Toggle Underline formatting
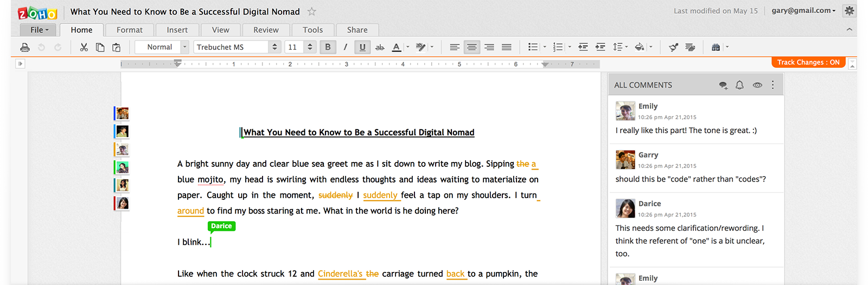Screen dimensions: 868x285 [362, 47]
